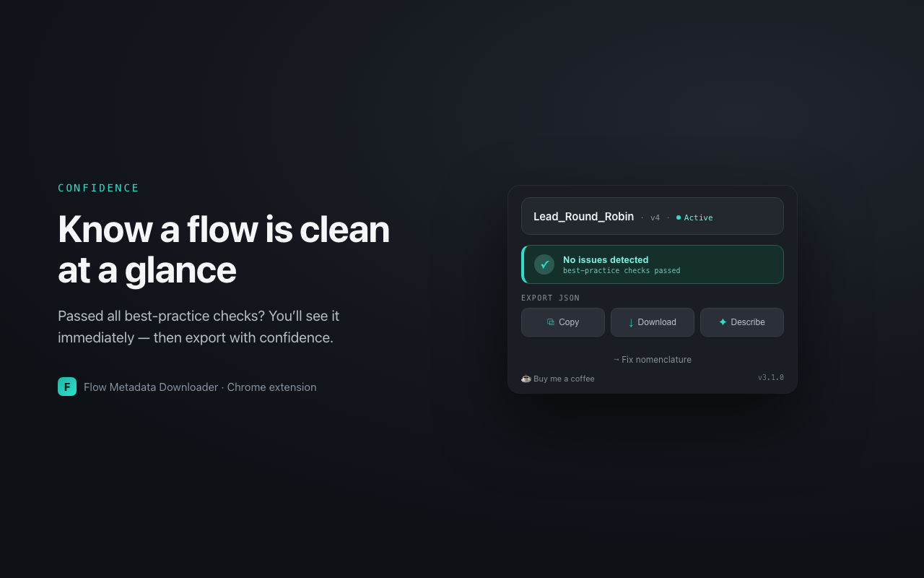The width and height of the screenshot is (924, 578).
Task: Click Flow Metadata Downloader Chrome extension text
Action: (x=200, y=387)
